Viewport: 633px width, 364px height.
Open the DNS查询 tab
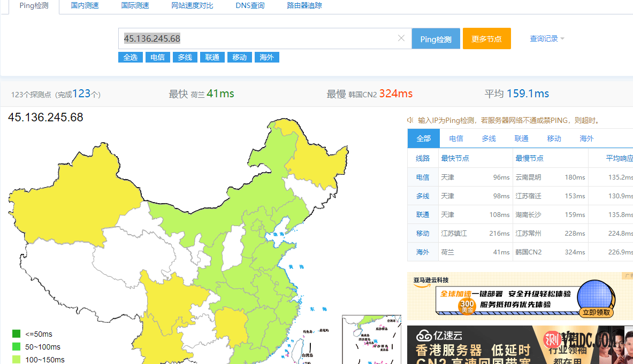[x=250, y=6]
